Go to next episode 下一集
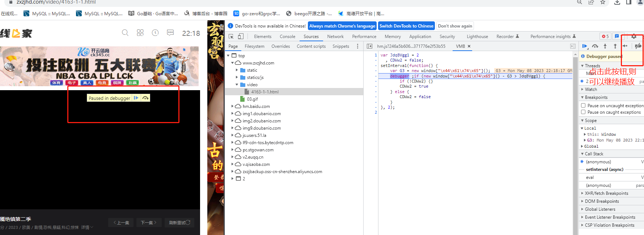644x235 pixels. point(149,223)
